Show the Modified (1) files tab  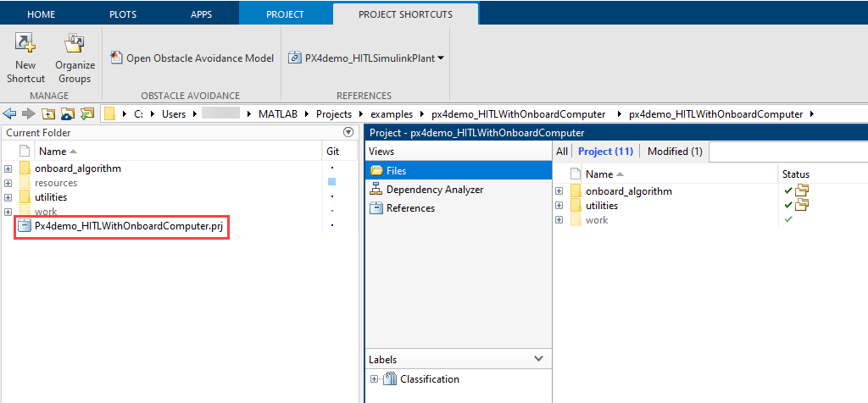point(675,152)
